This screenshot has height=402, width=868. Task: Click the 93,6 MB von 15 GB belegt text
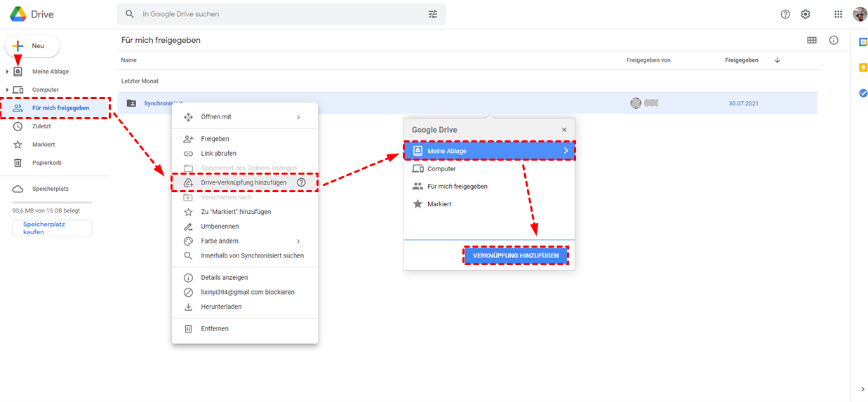[46, 210]
